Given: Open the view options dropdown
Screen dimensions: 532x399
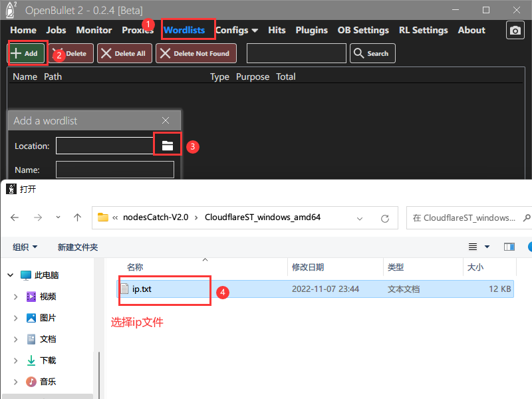Looking at the screenshot, I should click(x=487, y=247).
